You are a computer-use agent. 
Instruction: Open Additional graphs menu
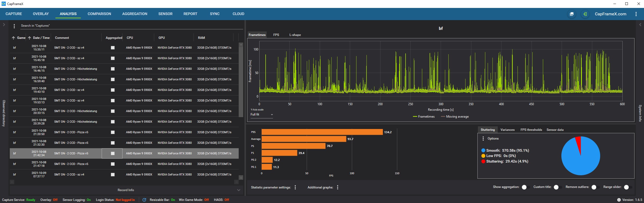coord(338,187)
